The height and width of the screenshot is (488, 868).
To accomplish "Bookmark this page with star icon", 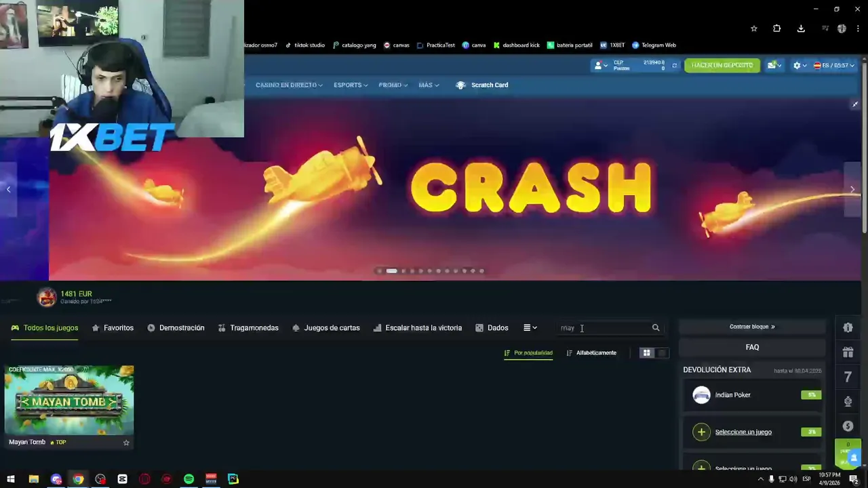I will tap(753, 28).
